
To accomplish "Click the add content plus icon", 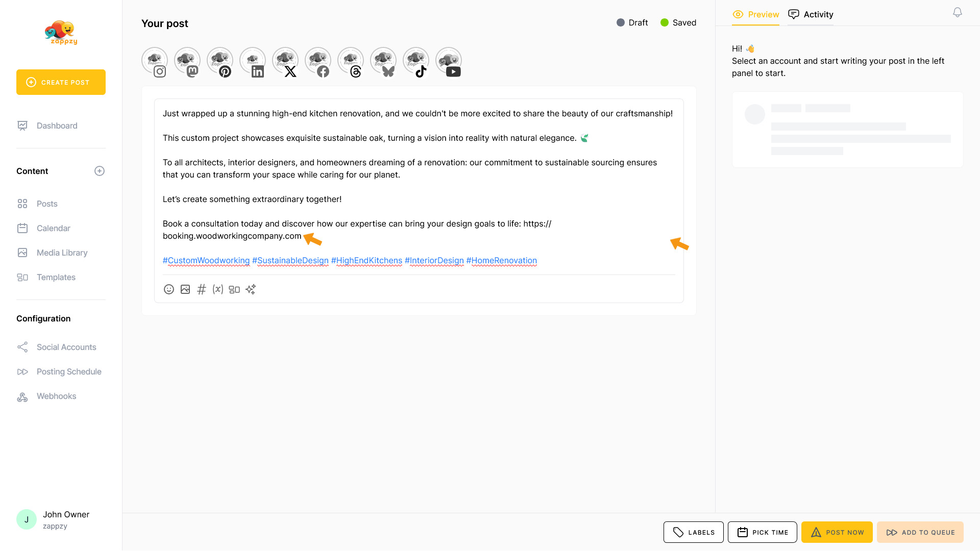I will click(100, 171).
